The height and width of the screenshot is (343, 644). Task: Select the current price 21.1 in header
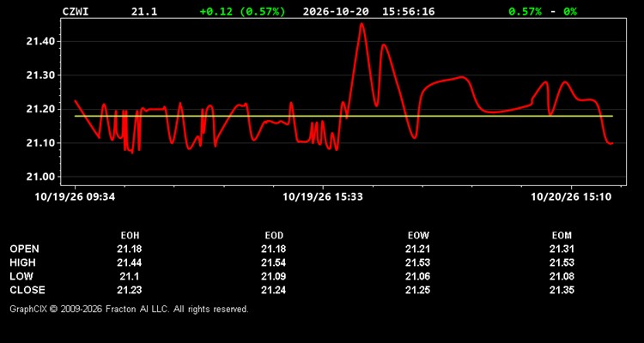click(x=143, y=11)
